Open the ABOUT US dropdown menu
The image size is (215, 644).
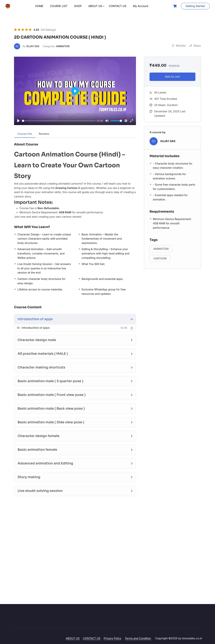[96, 6]
